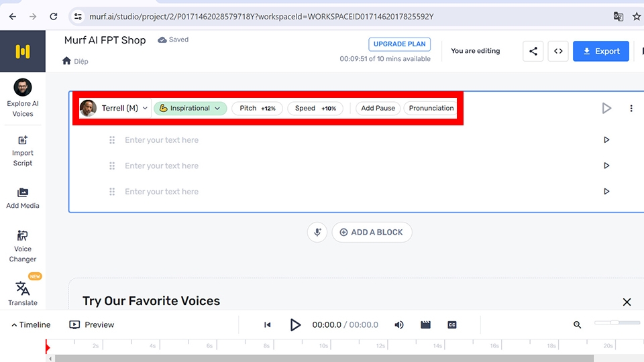Click the red playhead timeline marker

(47, 347)
